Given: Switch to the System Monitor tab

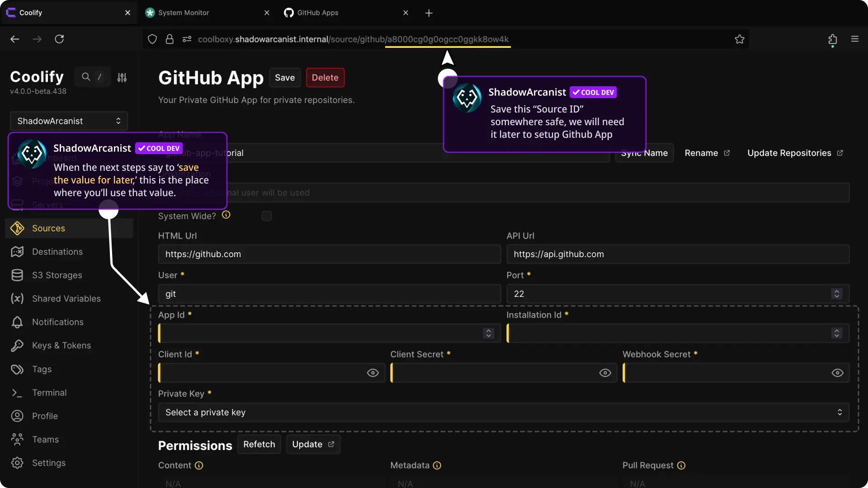Looking at the screenshot, I should [x=184, y=13].
